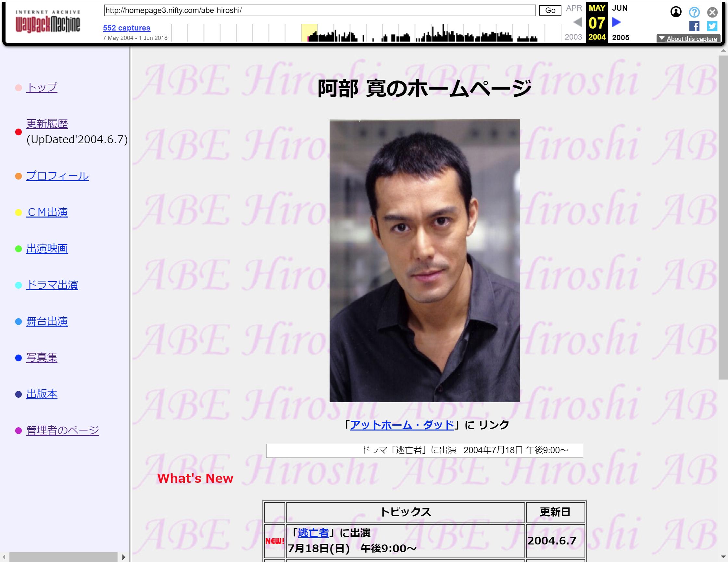Screen dimensions: 728x562
Task: Open the 逃亡者 topic link
Action: click(313, 533)
